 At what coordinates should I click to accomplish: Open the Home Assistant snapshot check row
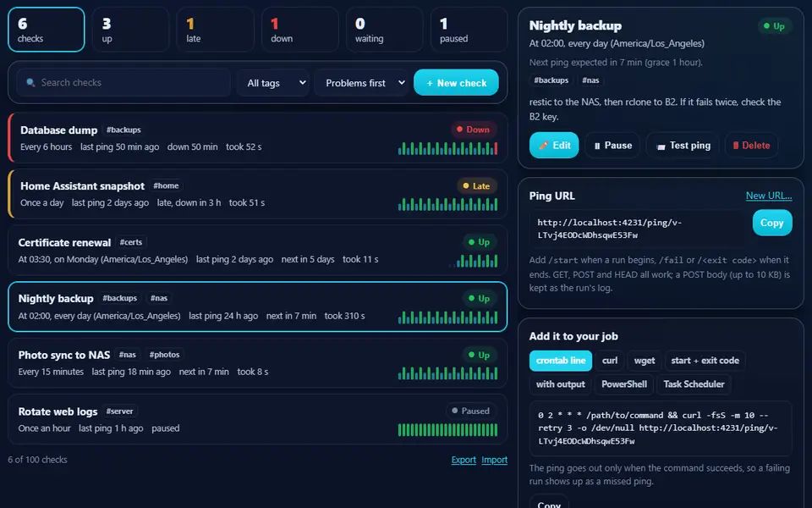point(257,194)
